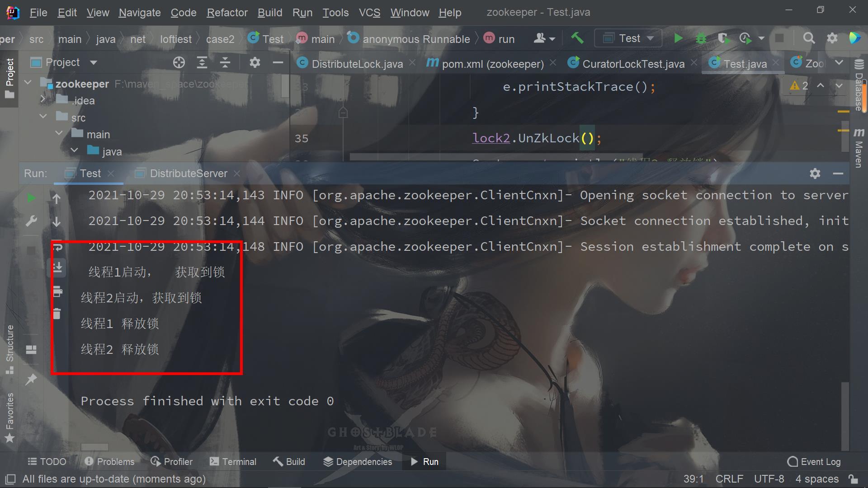Close the Test run tab

(111, 174)
